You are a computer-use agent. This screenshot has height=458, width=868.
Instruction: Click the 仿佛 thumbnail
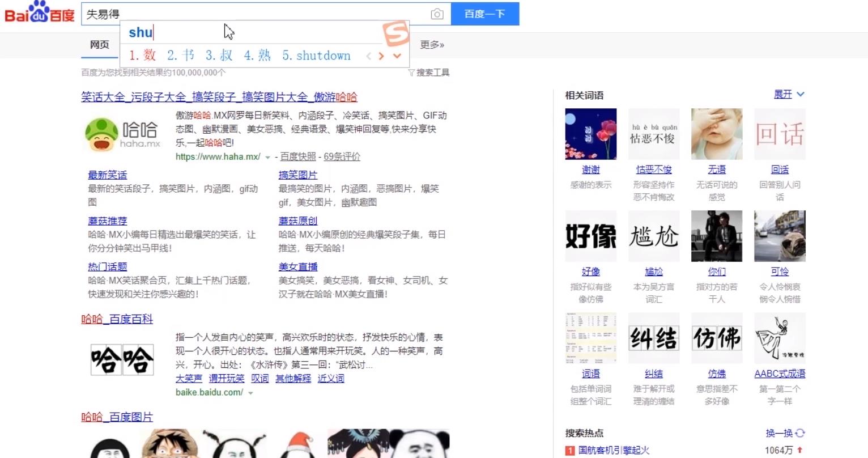pos(717,338)
